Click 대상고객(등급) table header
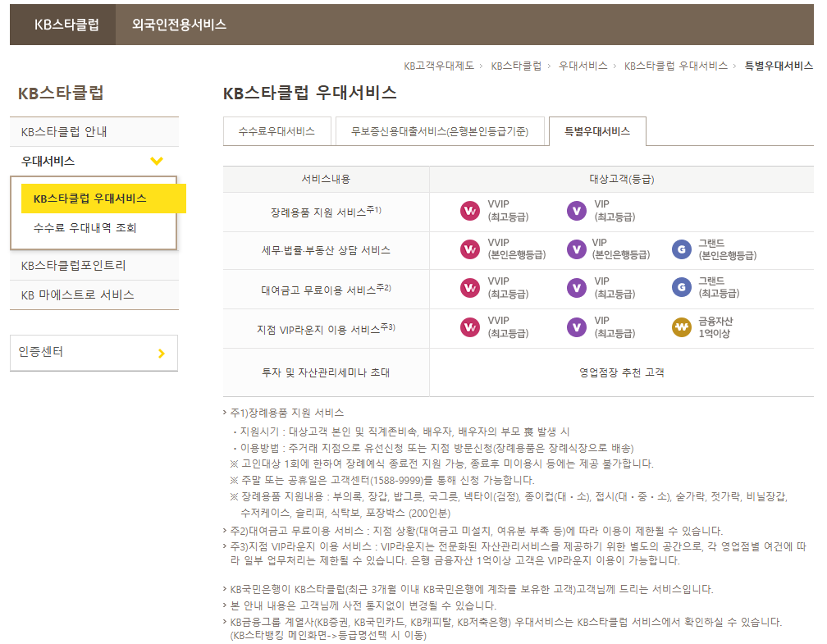Screen dimensions: 827x644 (x=622, y=180)
